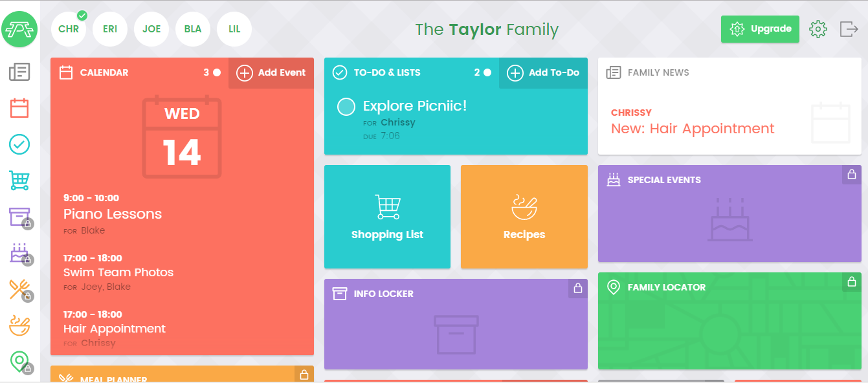Click pin icon beside FAMILY LOCATOR title

614,287
